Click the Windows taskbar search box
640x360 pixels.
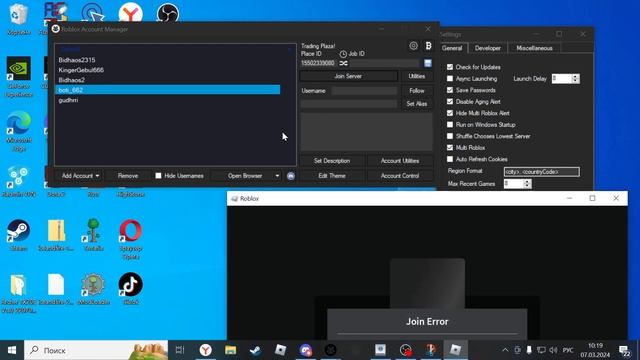point(96,350)
